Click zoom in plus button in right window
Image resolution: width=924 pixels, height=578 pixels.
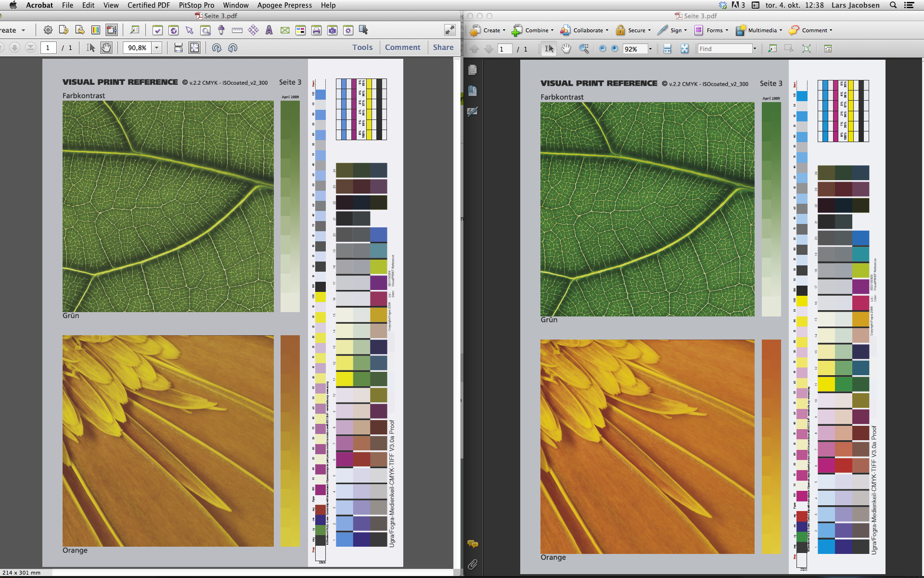615,49
